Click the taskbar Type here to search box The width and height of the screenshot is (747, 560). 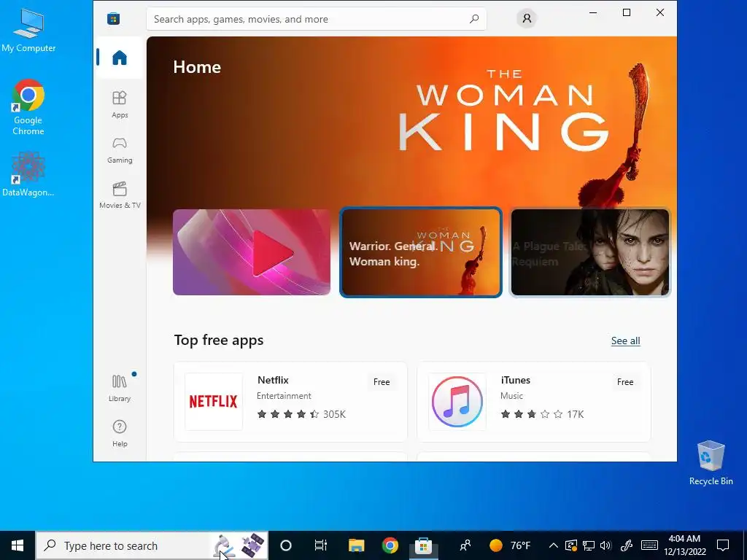pyautogui.click(x=152, y=545)
